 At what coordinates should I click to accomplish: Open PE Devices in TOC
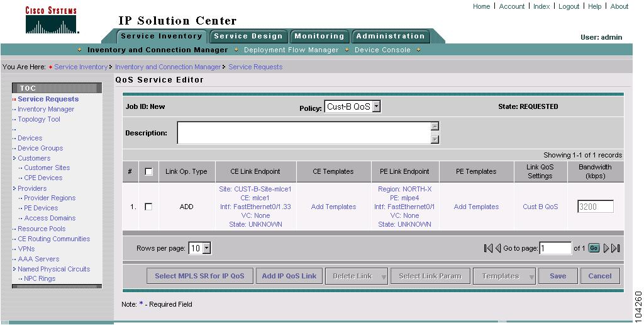[x=41, y=208]
